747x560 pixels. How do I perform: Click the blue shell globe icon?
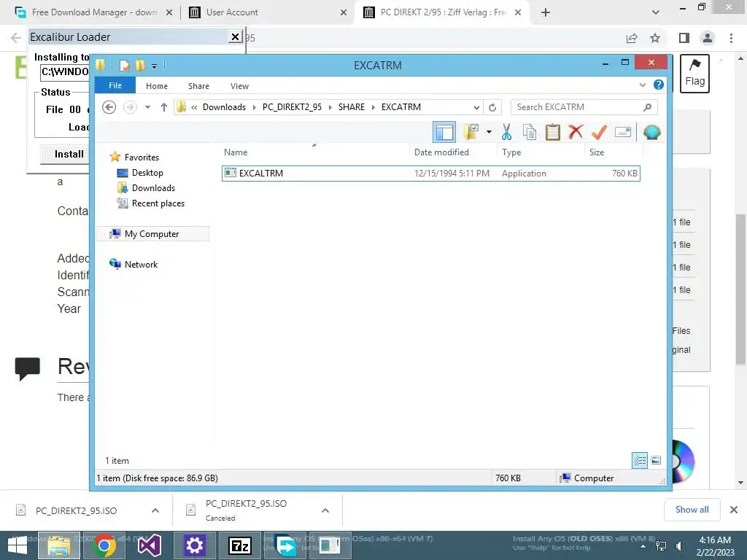(651, 132)
